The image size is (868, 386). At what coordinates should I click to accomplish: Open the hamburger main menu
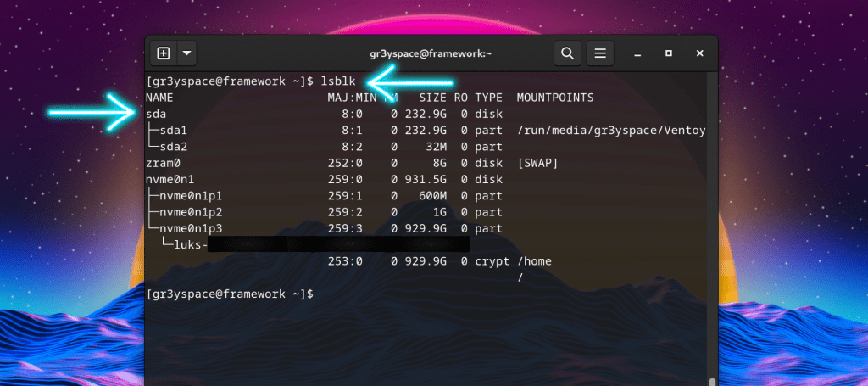600,53
